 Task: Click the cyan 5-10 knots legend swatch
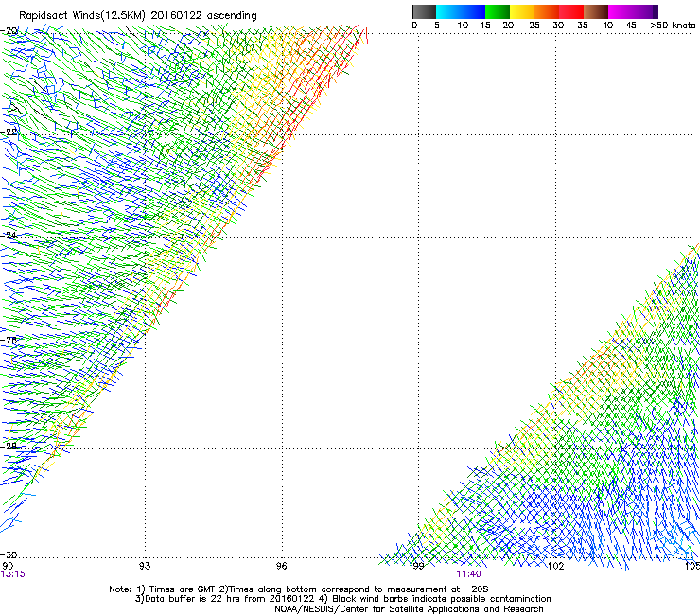tap(448, 11)
